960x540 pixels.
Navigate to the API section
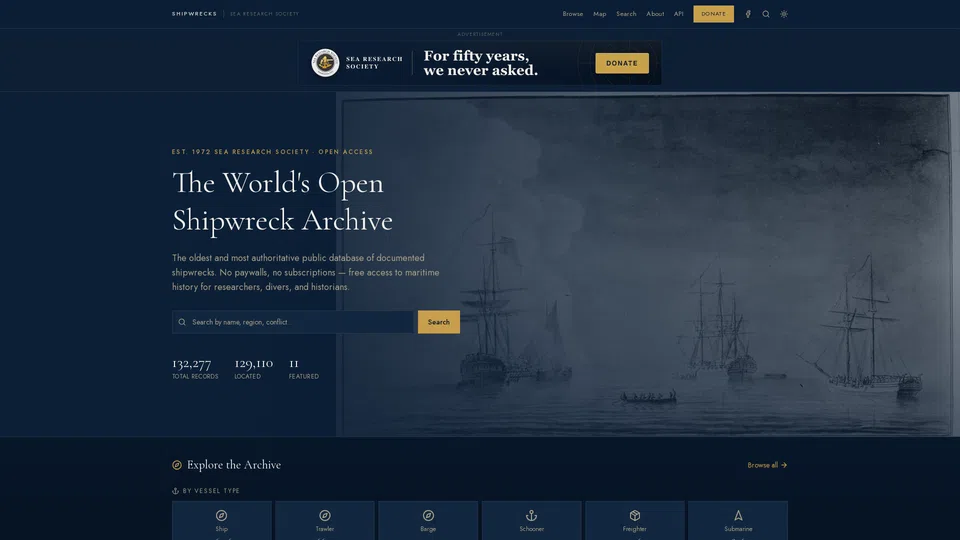(x=678, y=14)
